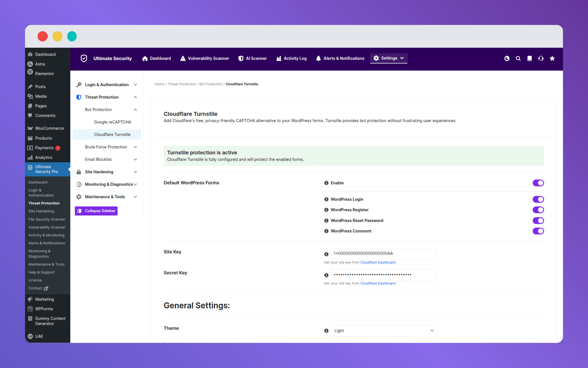Expand Site Hardening chevron
Screen dimensions: 588x368
pos(135,172)
